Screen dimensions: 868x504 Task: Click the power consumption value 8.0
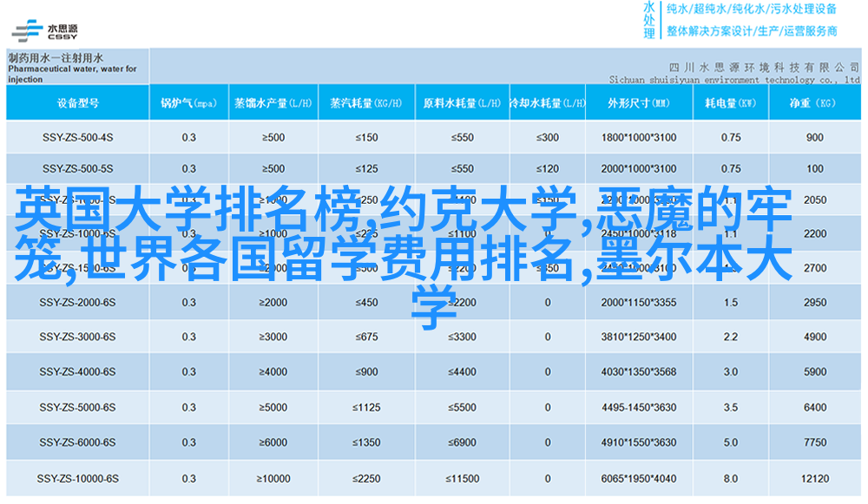point(731,479)
